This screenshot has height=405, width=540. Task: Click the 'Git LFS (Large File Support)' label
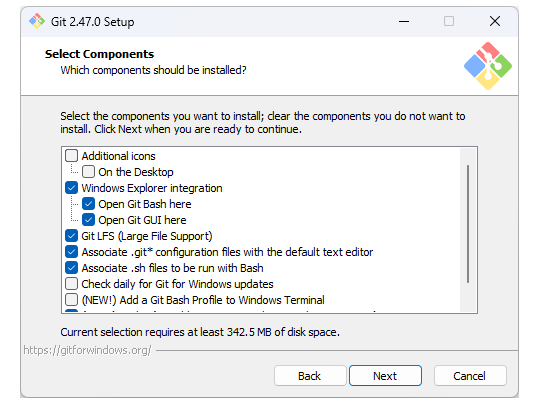[147, 236]
